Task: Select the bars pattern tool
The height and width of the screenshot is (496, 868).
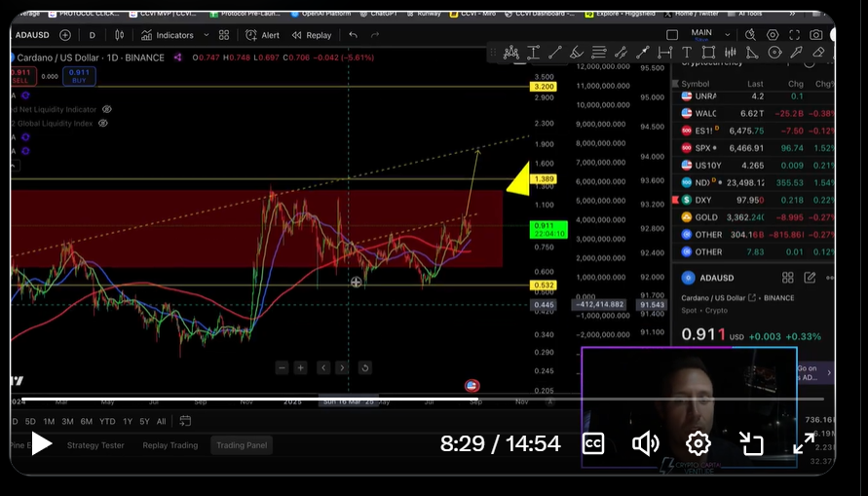Action: tap(731, 53)
